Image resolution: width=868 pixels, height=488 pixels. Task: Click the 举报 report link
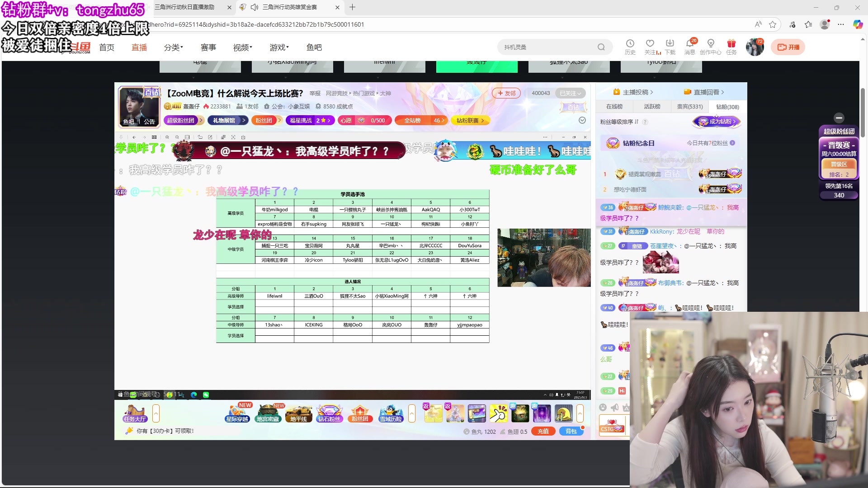tap(315, 94)
